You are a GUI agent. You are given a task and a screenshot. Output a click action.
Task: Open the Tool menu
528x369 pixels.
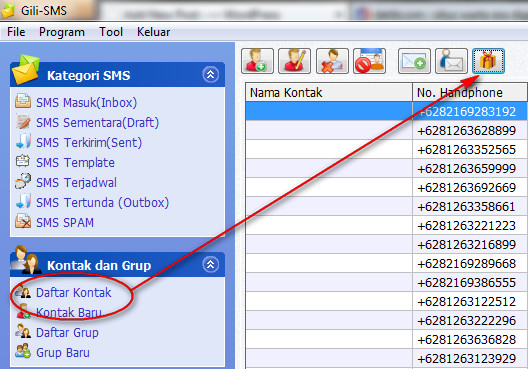click(x=111, y=32)
